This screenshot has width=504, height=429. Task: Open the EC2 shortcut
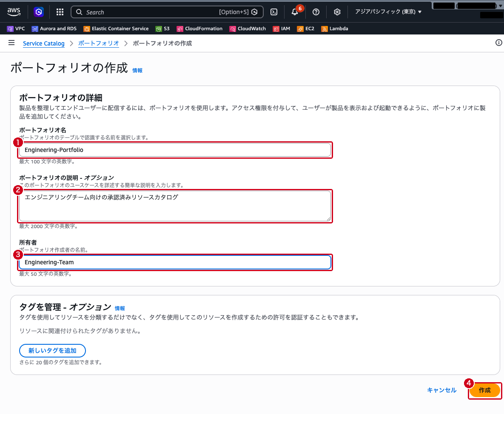click(305, 29)
